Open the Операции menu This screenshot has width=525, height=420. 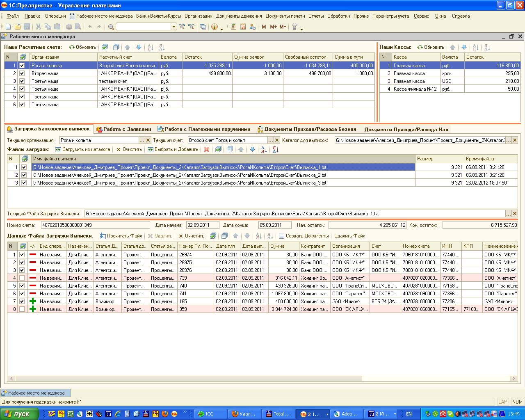[x=55, y=16]
